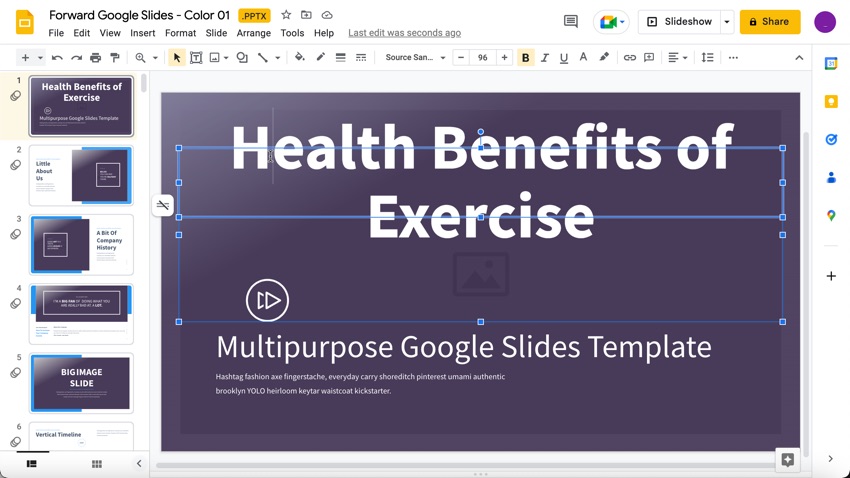Screen dimensions: 850x478
Task: Open the highlight color tool
Action: pos(604,57)
